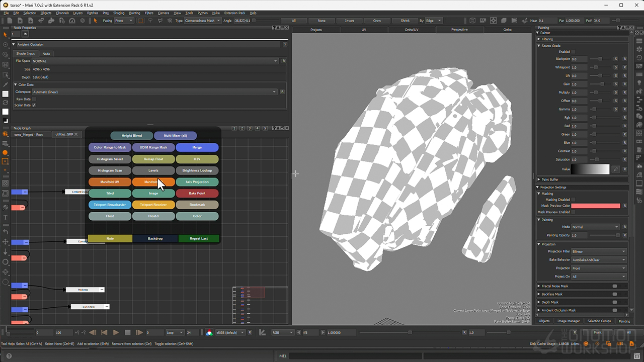The width and height of the screenshot is (644, 362).
Task: Select the Manifold UV node button
Action: (110, 182)
